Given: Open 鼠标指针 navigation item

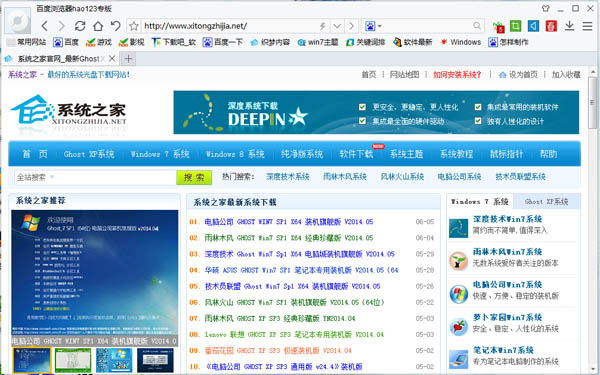Looking at the screenshot, I should (506, 154).
